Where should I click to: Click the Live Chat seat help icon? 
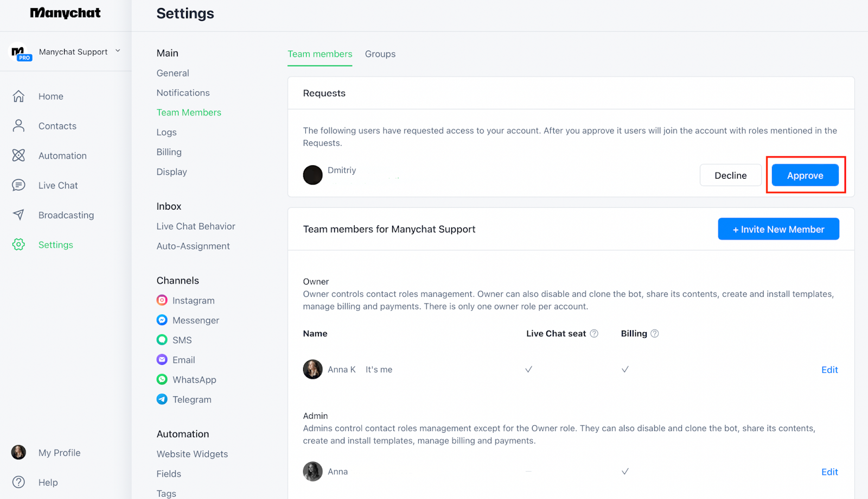point(594,333)
